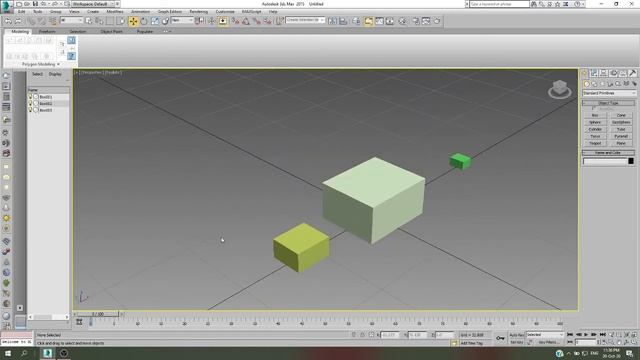Select the Shapes category icon
This screenshot has width=640, height=360.
coord(594,84)
